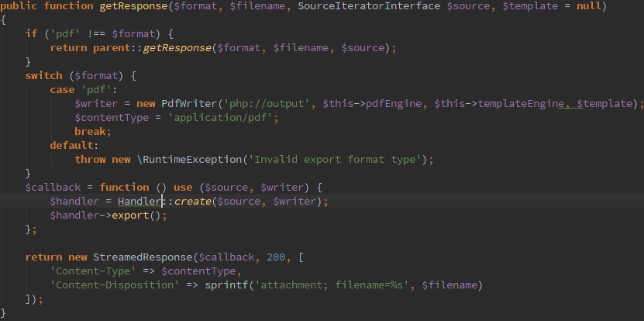Viewport: 644px width, 321px height.
Task: Click the $contentType value in headers array
Action: 199,271
